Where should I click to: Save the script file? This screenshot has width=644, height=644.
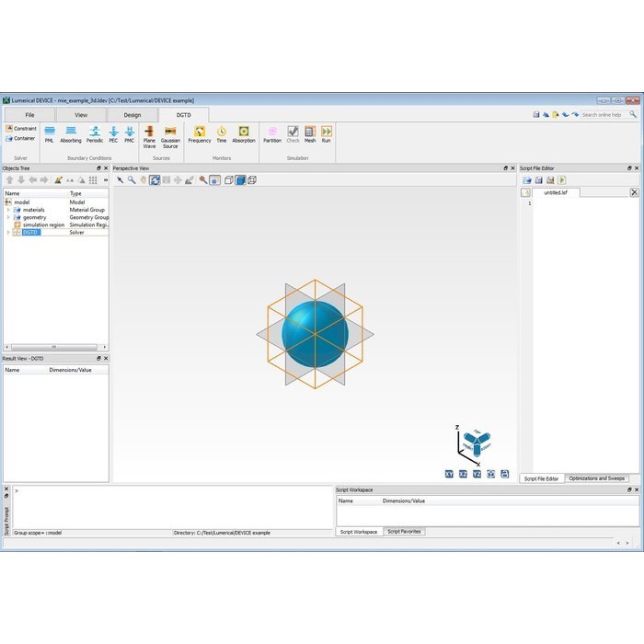(538, 180)
